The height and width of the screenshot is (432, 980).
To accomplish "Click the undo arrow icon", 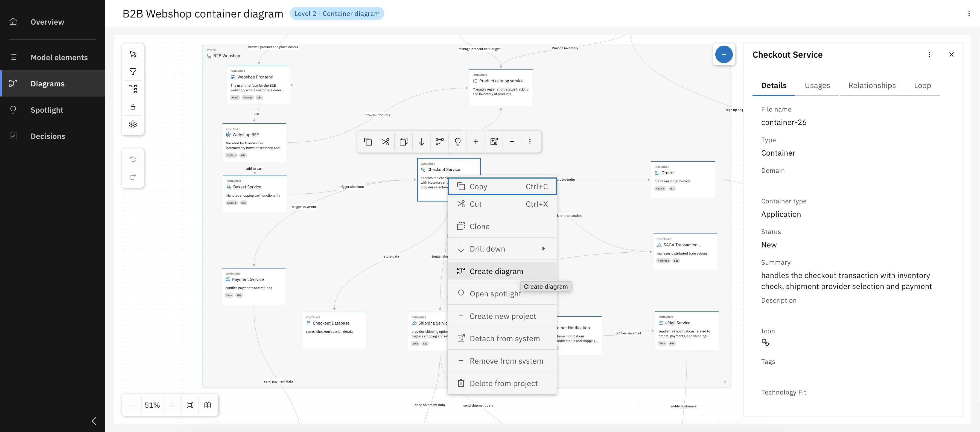I will (x=132, y=159).
